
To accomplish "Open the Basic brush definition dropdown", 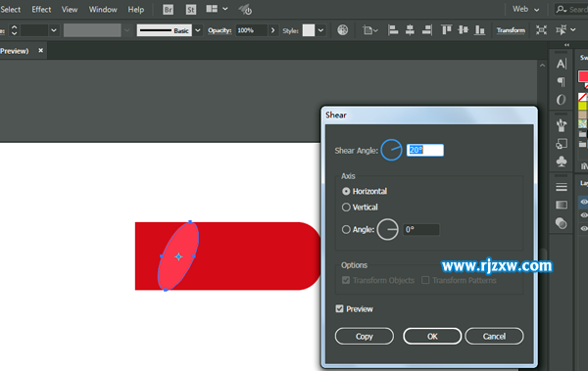I will (x=198, y=30).
